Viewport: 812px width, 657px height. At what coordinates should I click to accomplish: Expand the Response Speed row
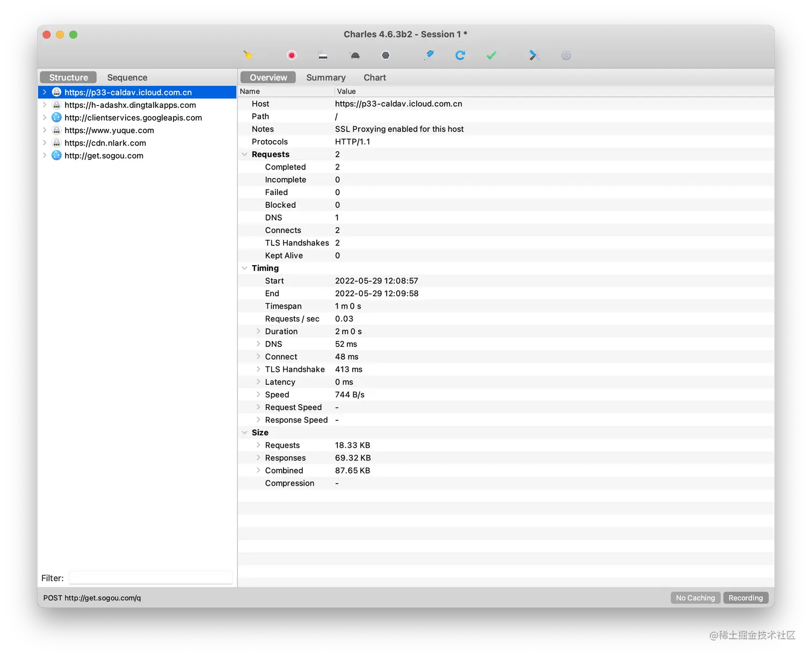pos(258,420)
